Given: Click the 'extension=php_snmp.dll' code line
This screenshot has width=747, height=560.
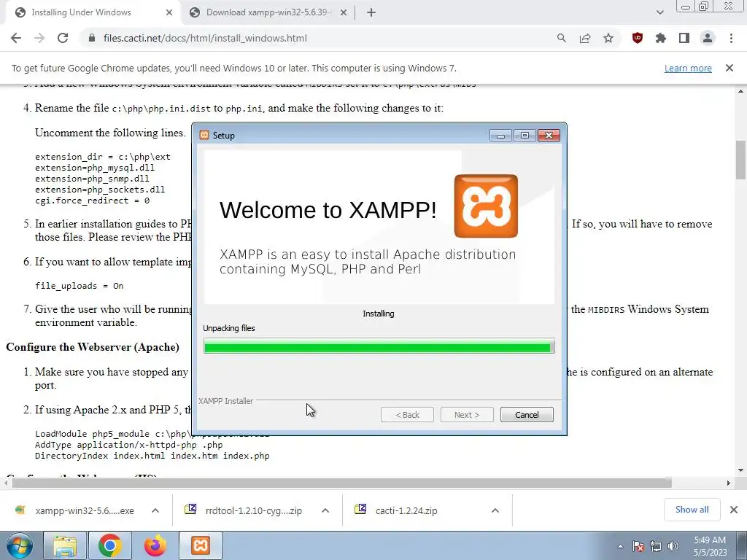Looking at the screenshot, I should coord(92,179).
